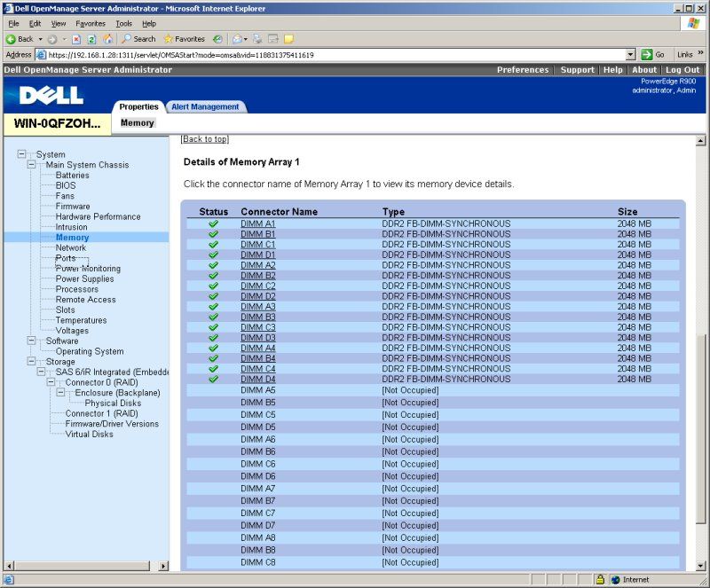Select Power Supplies in the tree
This screenshot has height=588, width=710.
(84, 278)
